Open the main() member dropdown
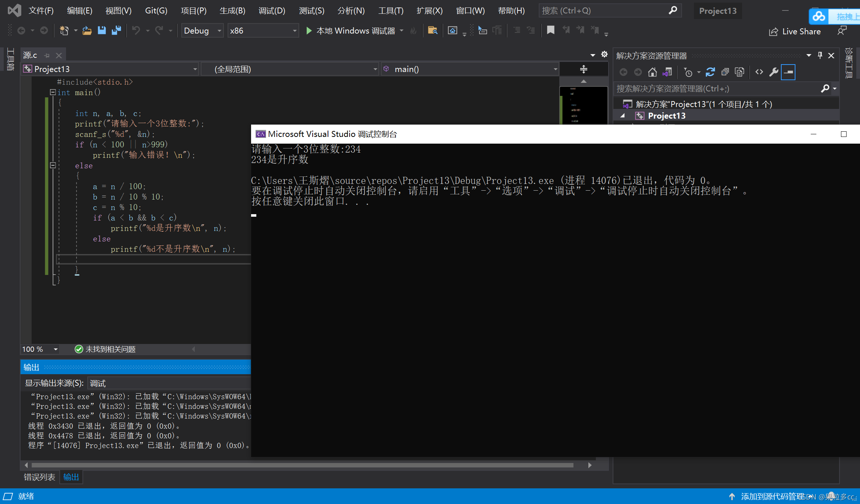 (x=470, y=69)
